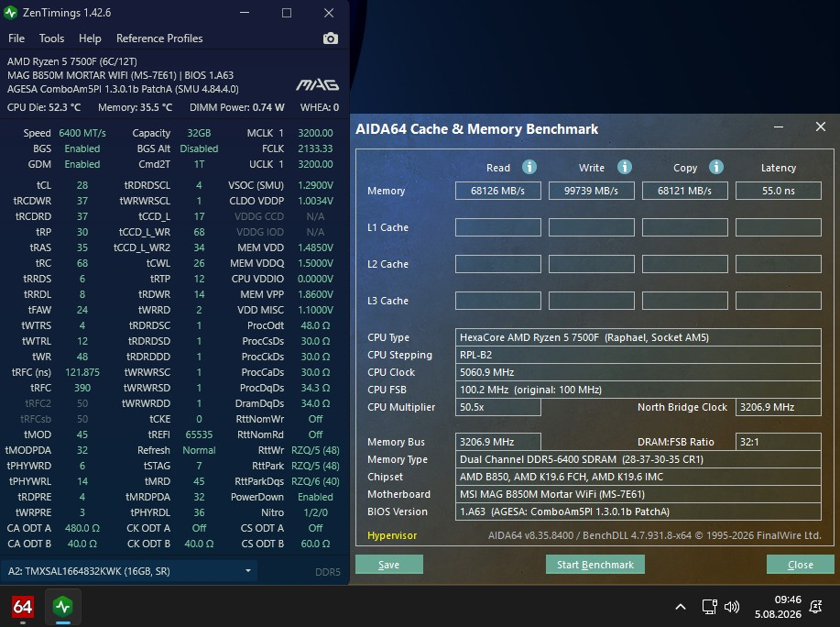Image resolution: width=840 pixels, height=627 pixels.
Task: Click the CPU FSB 100.2 MHz value
Action: click(638, 390)
